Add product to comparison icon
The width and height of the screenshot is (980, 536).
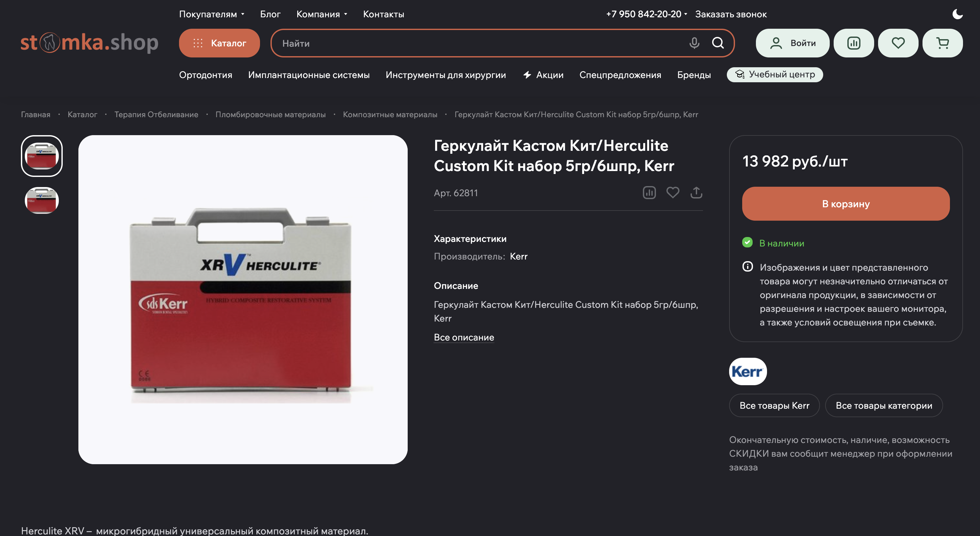click(x=649, y=192)
